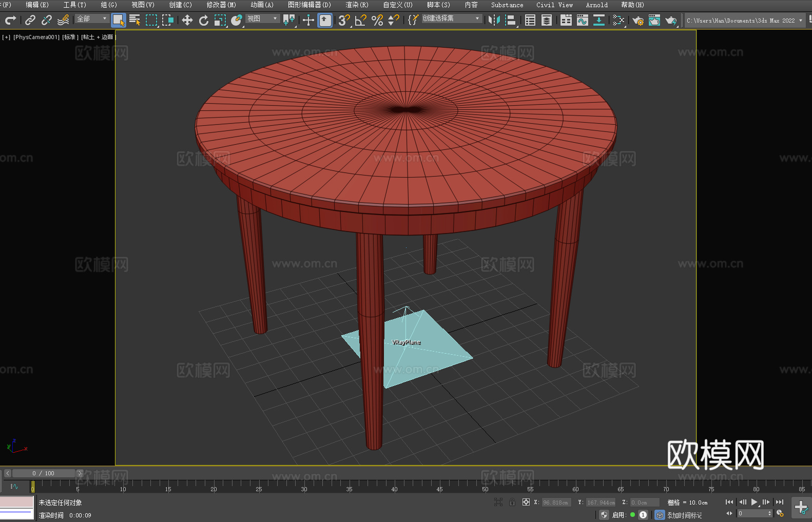Image resolution: width=812 pixels, height=522 pixels.
Task: Open reference coordinate system 视图 dropdown
Action: (x=262, y=18)
